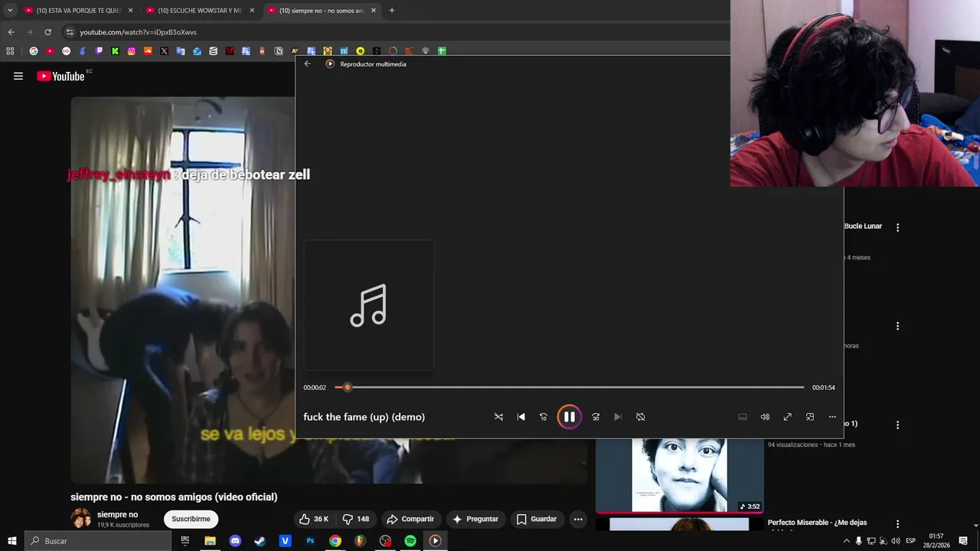The height and width of the screenshot is (551, 980).
Task: Save the video with Guardar button
Action: pyautogui.click(x=536, y=519)
